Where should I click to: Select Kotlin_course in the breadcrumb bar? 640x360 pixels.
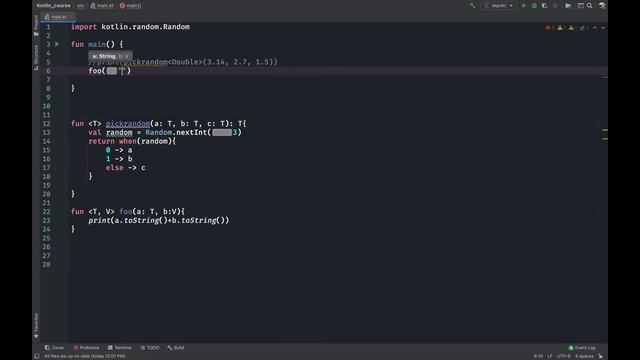click(53, 6)
